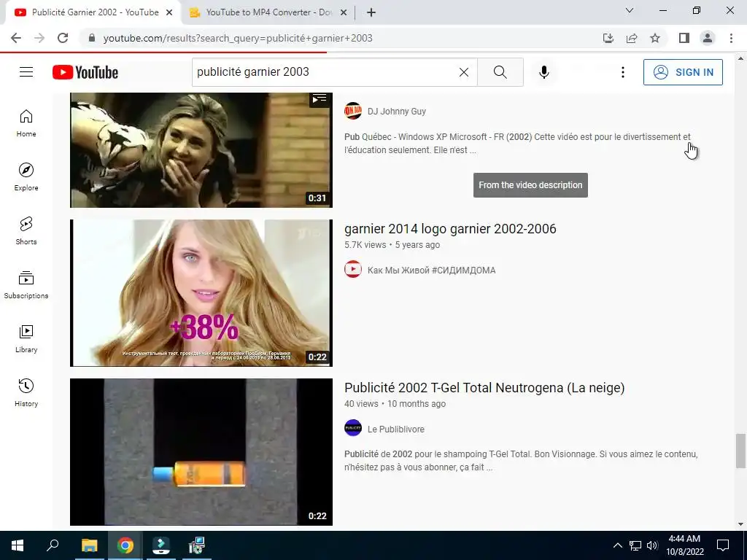Bookmark this page with the star
This screenshot has height=560, width=747.
(x=655, y=38)
